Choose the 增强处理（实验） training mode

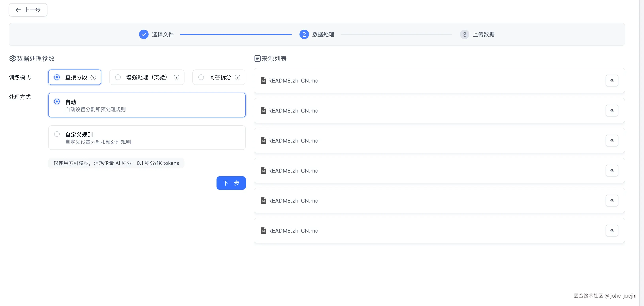[118, 77]
